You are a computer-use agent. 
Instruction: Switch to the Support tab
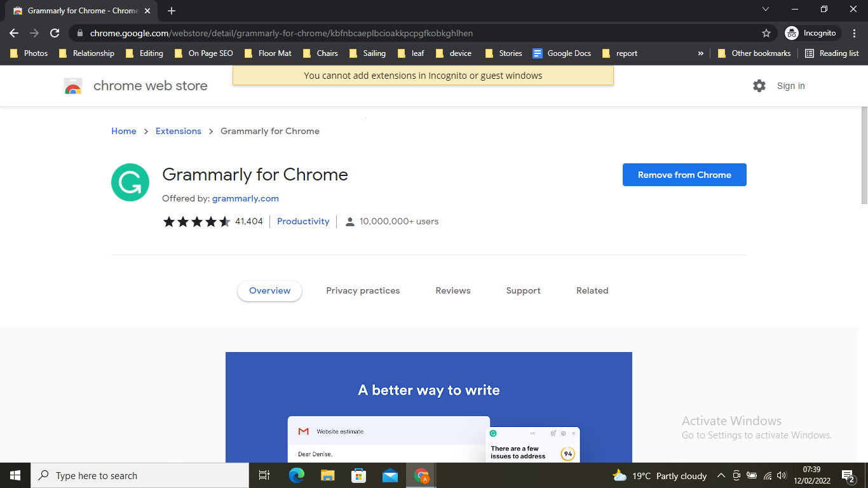(524, 290)
